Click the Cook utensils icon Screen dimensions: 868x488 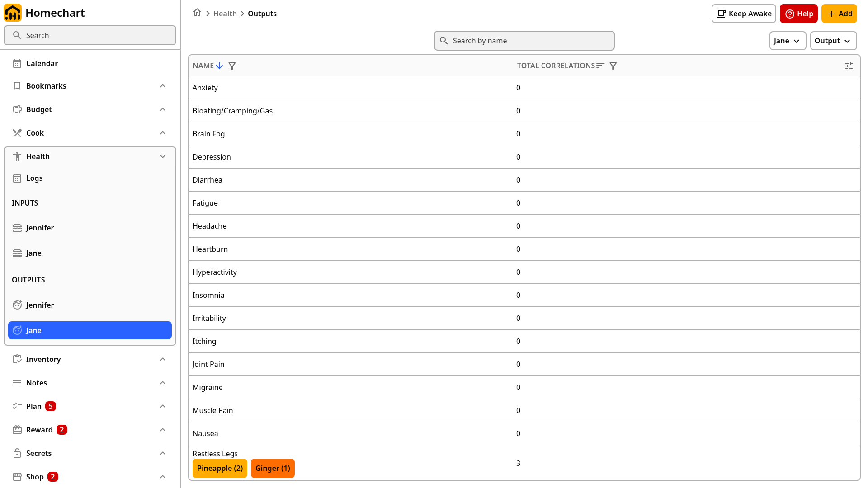[x=17, y=133]
